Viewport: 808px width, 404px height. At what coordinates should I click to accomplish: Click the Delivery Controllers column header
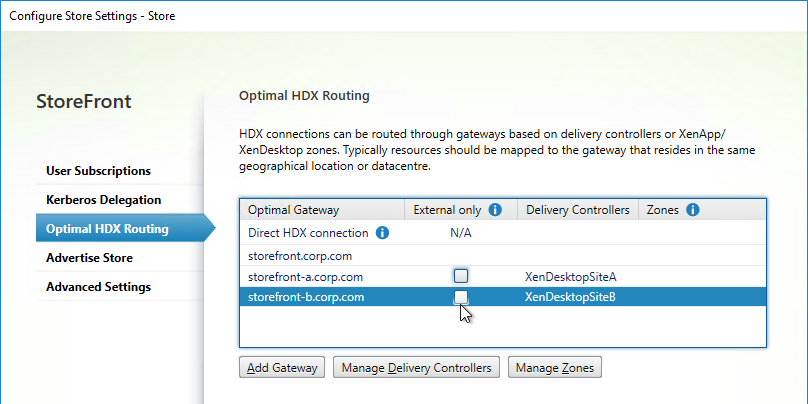(x=578, y=210)
